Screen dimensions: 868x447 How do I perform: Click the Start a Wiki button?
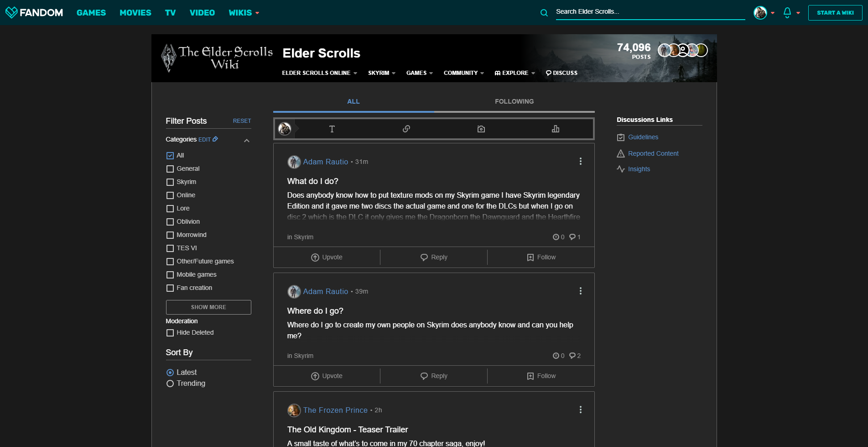[835, 13]
